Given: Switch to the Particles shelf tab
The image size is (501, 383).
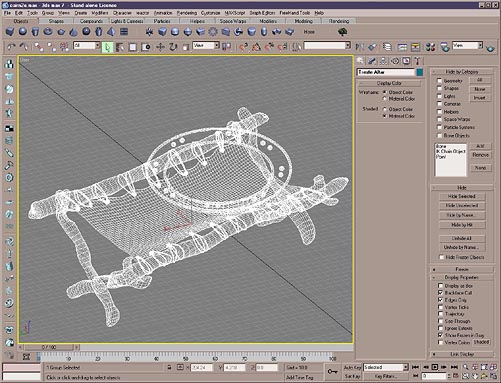Looking at the screenshot, I should (x=162, y=21).
